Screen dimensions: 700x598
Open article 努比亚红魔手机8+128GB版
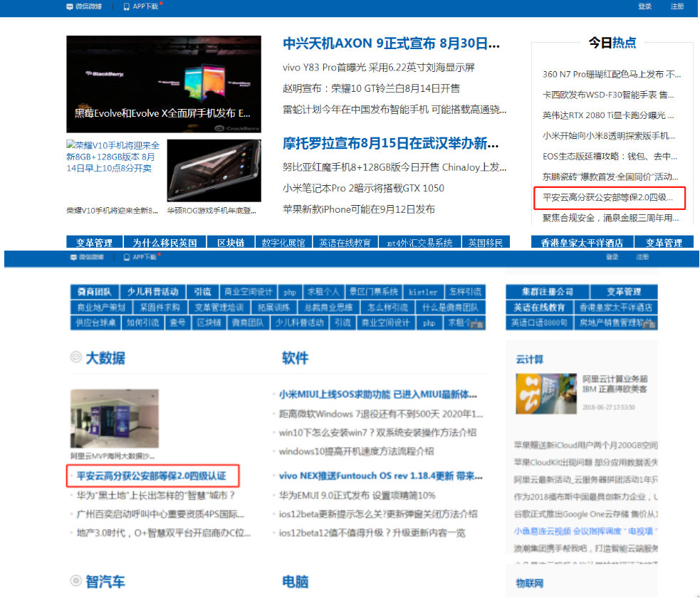click(395, 167)
